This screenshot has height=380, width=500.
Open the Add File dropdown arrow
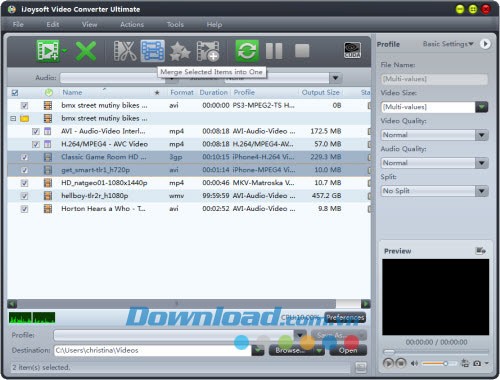click(64, 51)
